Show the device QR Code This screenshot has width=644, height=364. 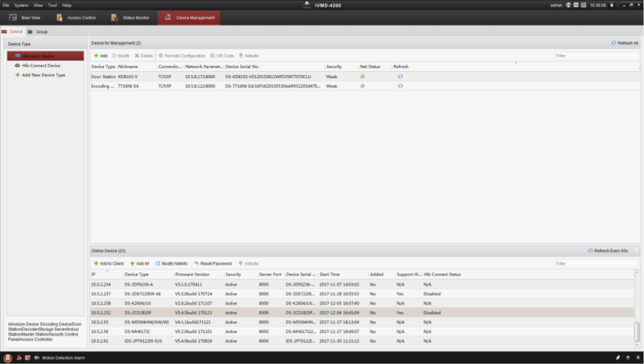tap(222, 56)
